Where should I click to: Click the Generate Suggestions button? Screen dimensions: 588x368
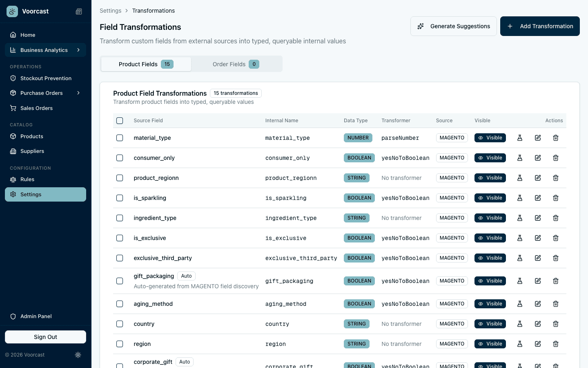point(454,26)
